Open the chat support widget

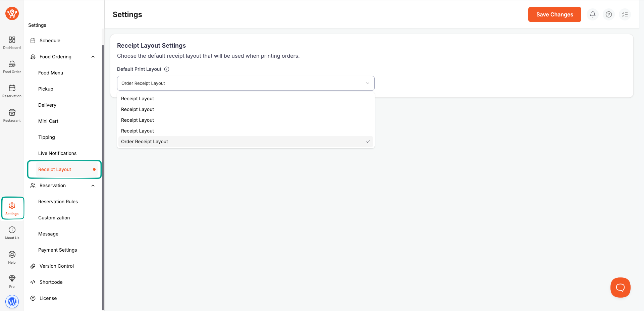click(620, 287)
